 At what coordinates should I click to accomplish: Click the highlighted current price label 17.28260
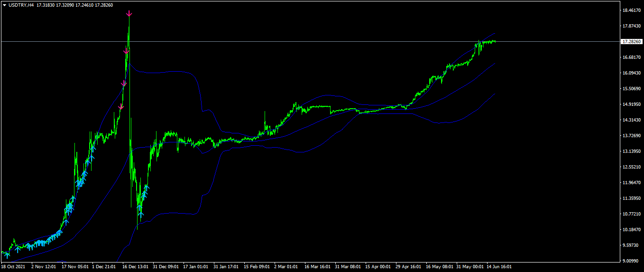point(632,42)
